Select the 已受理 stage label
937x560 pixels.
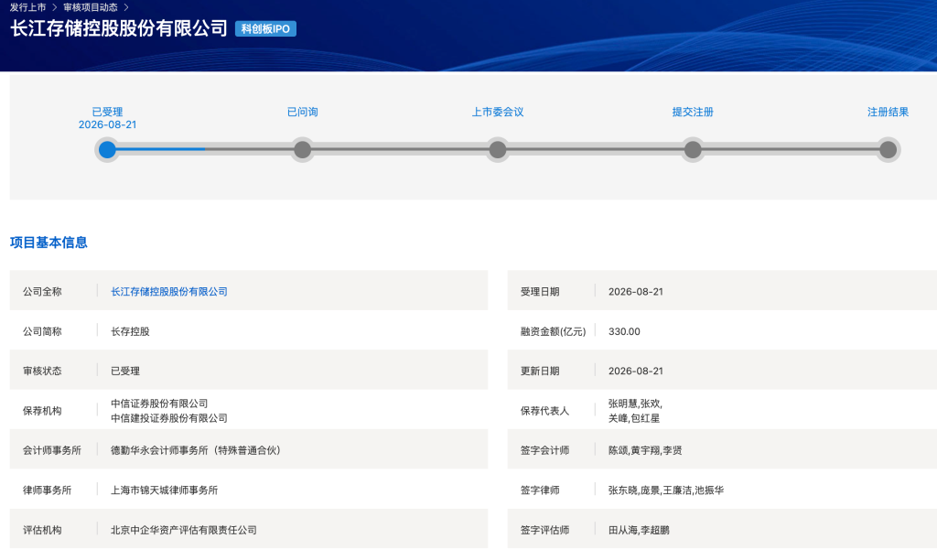pos(107,112)
